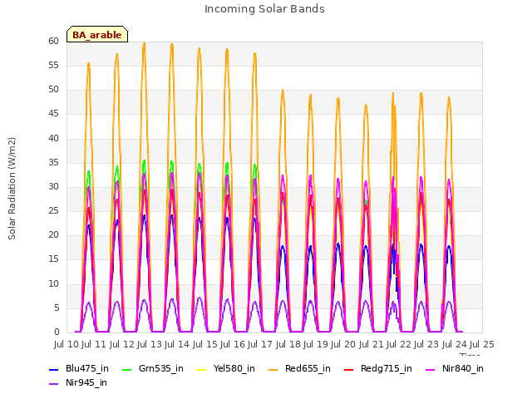The image size is (532, 399).
Task: Click the Redg715_in legend label
Action: tap(387, 368)
